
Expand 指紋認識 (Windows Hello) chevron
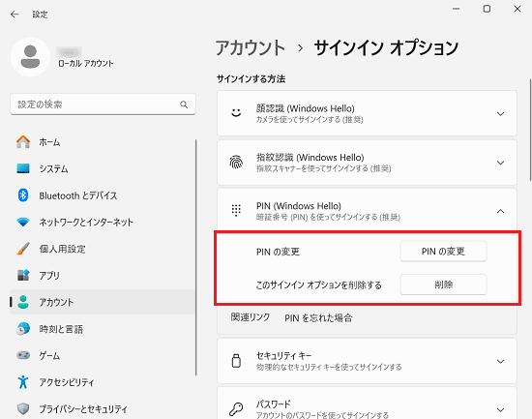(500, 163)
